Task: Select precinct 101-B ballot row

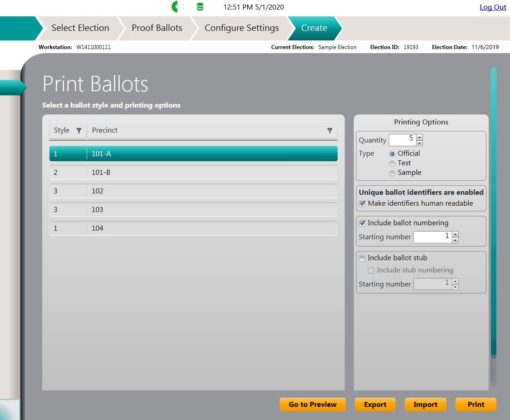Action: pyautogui.click(x=193, y=173)
